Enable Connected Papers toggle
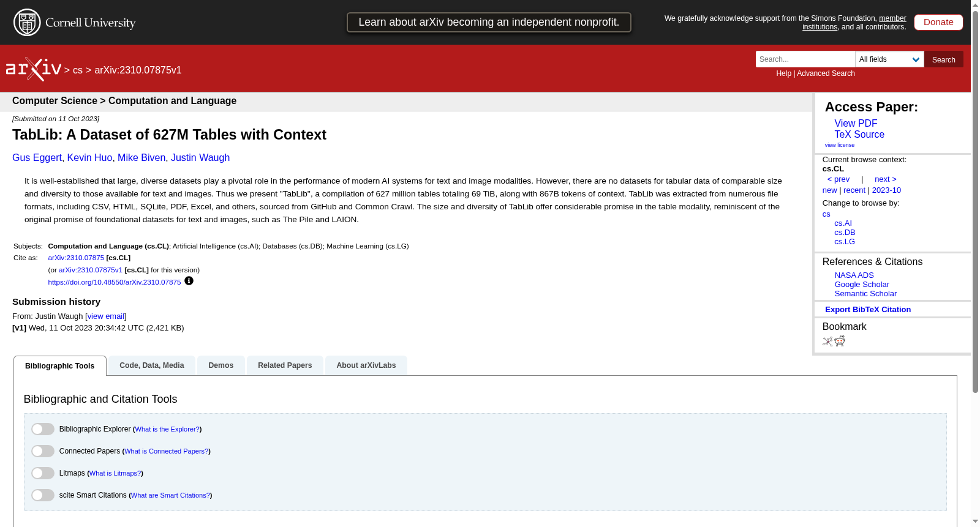This screenshot has height=527, width=980. (x=43, y=451)
